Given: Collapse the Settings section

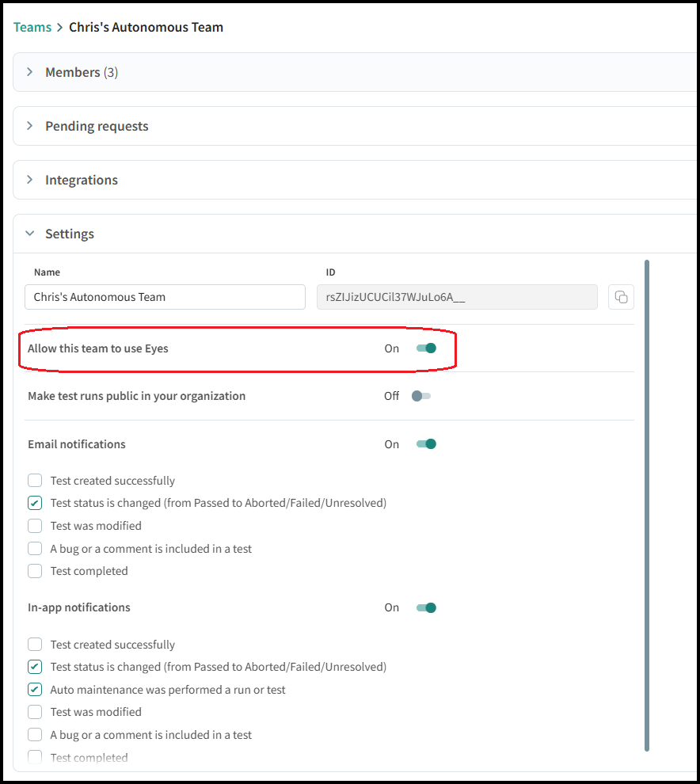Looking at the screenshot, I should [30, 234].
